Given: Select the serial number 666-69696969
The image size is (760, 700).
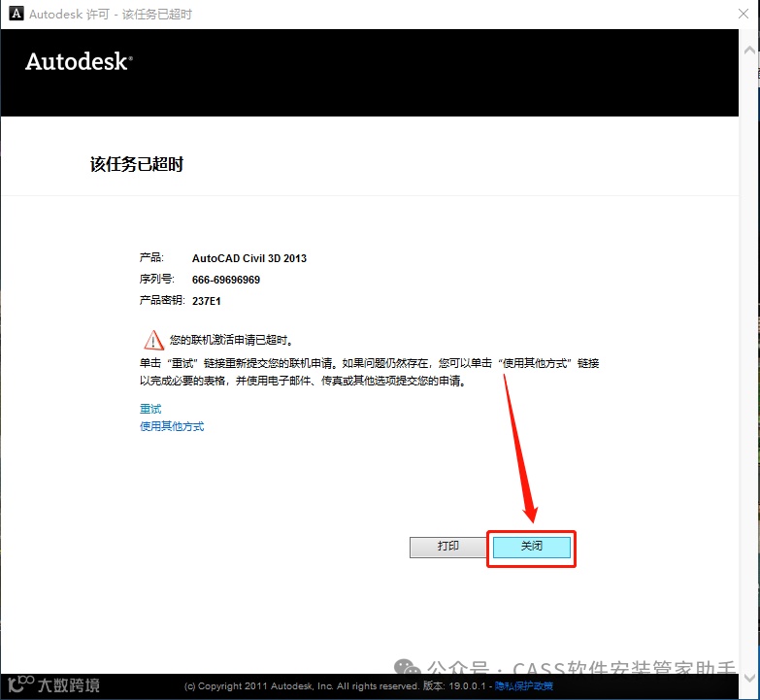Looking at the screenshot, I should point(226,280).
